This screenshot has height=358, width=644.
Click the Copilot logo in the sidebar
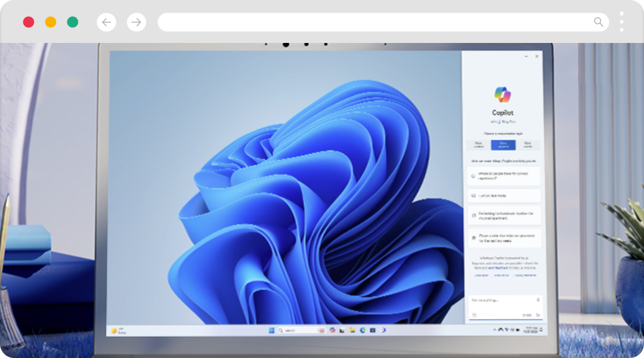click(503, 94)
